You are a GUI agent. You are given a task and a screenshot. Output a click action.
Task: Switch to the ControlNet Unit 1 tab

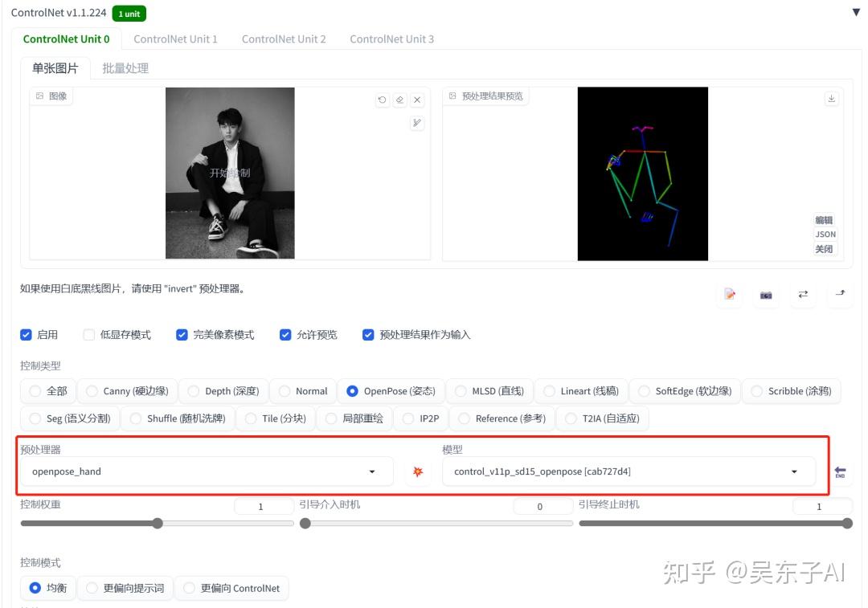175,38
